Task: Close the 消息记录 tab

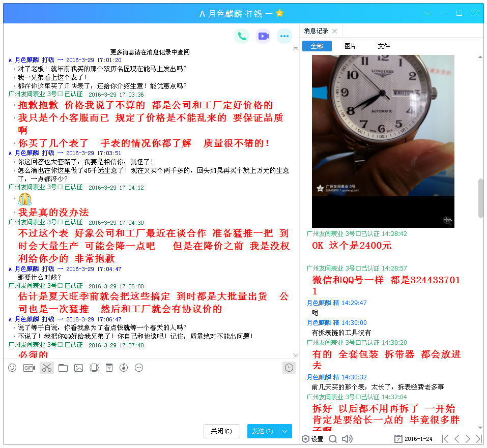Action: (x=334, y=31)
